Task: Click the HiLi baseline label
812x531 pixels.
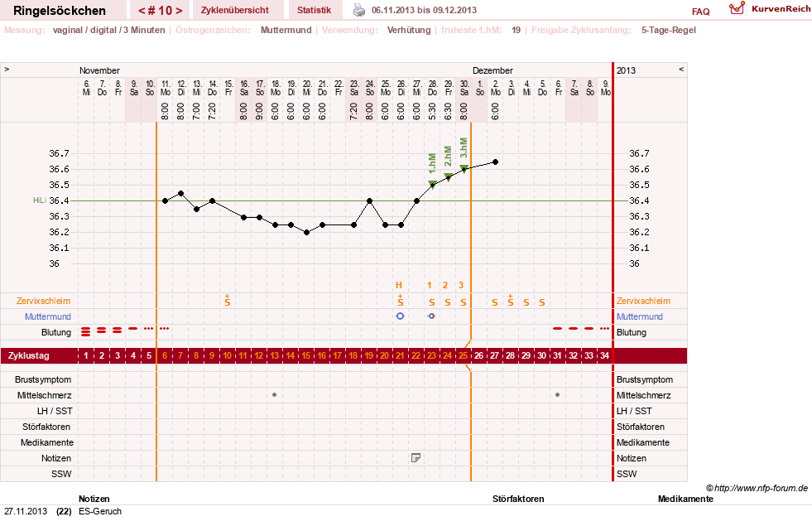Action: point(40,200)
